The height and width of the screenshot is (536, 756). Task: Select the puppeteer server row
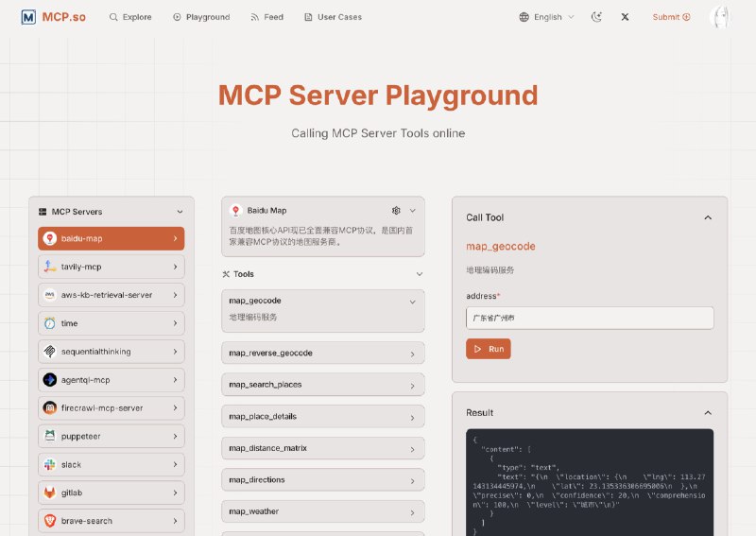112,436
